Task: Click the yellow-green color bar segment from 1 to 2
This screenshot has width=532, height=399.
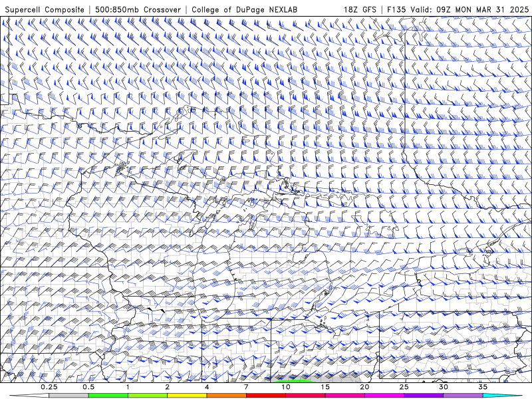Action: click(148, 396)
